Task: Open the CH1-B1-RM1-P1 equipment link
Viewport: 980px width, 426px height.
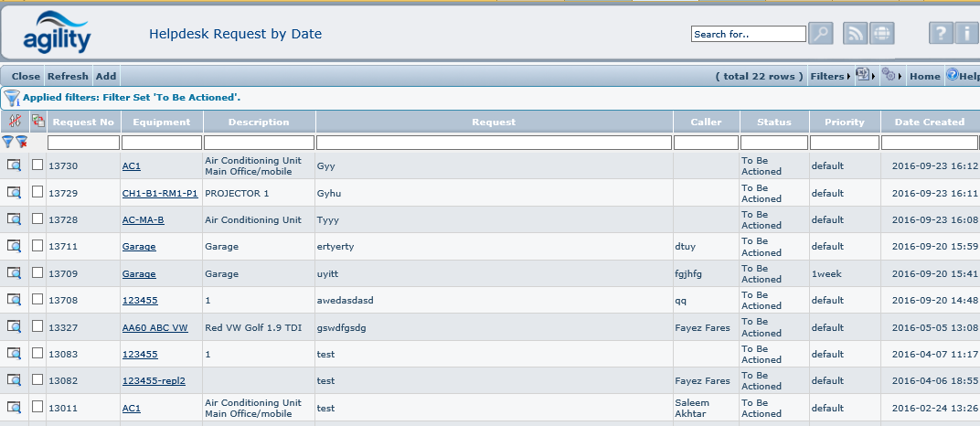Action: click(x=160, y=193)
